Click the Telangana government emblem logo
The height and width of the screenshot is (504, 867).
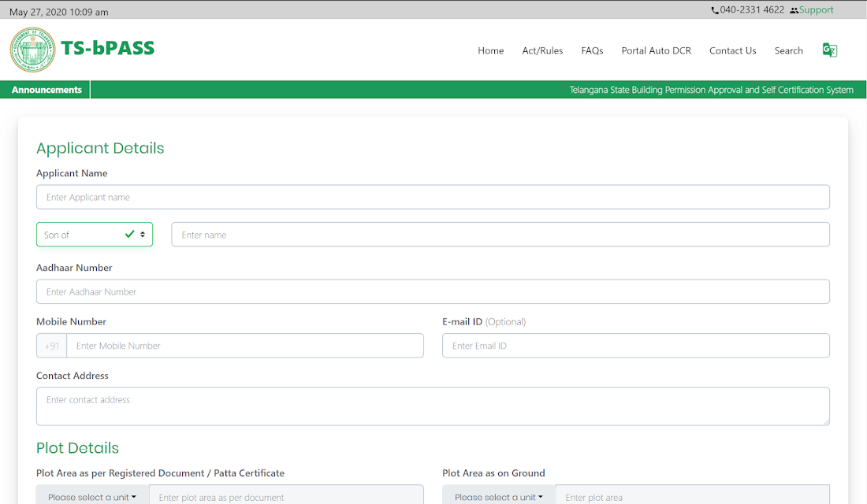(x=32, y=50)
